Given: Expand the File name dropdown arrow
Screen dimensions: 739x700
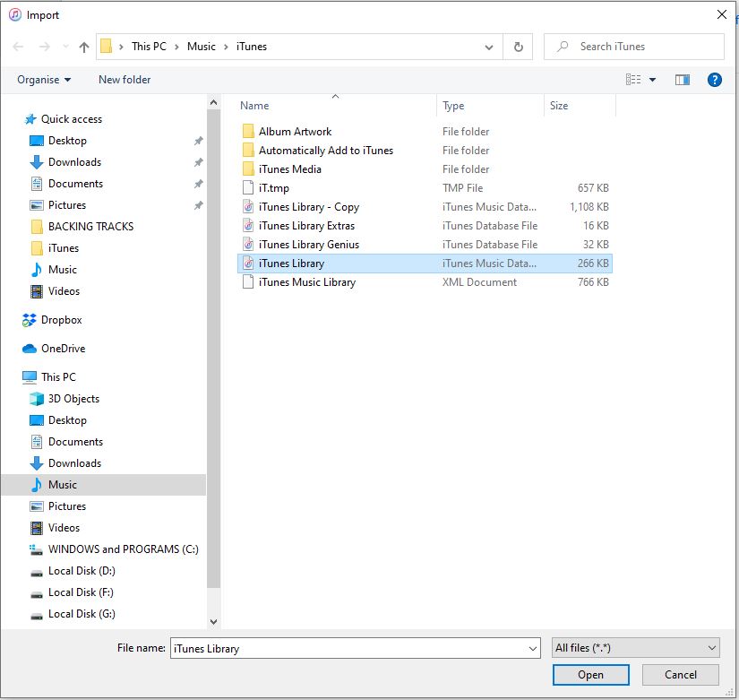Looking at the screenshot, I should coord(533,649).
